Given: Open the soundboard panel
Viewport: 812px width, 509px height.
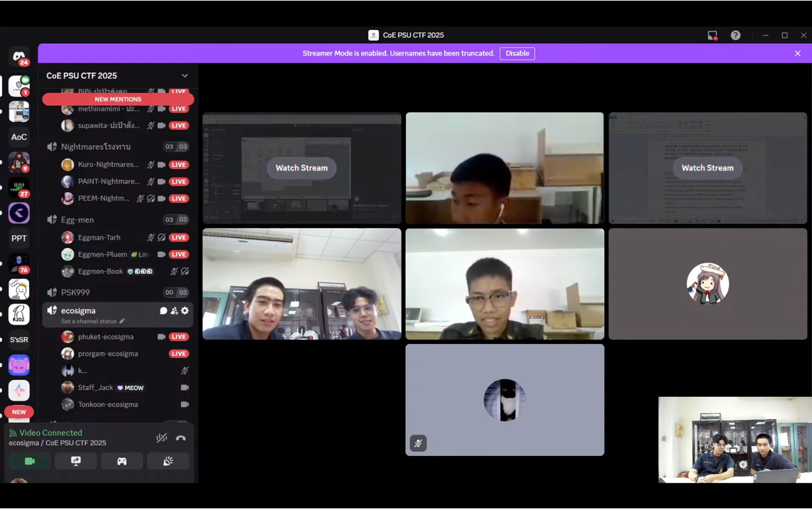Looking at the screenshot, I should (x=168, y=461).
